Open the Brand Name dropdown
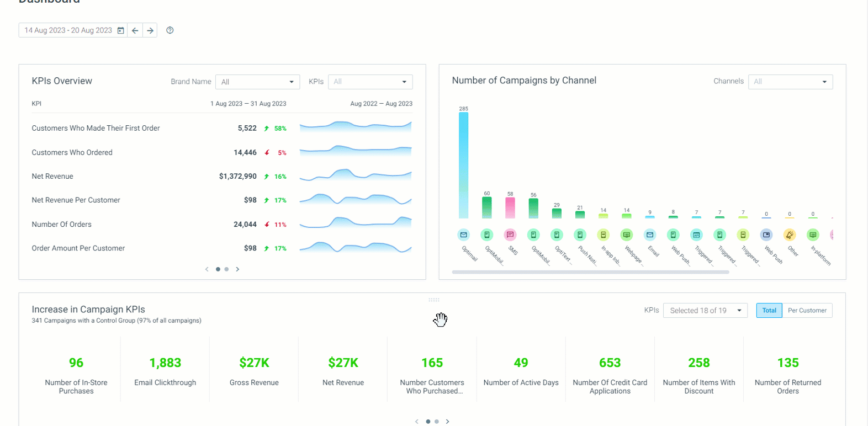This screenshot has height=426, width=868. click(257, 82)
